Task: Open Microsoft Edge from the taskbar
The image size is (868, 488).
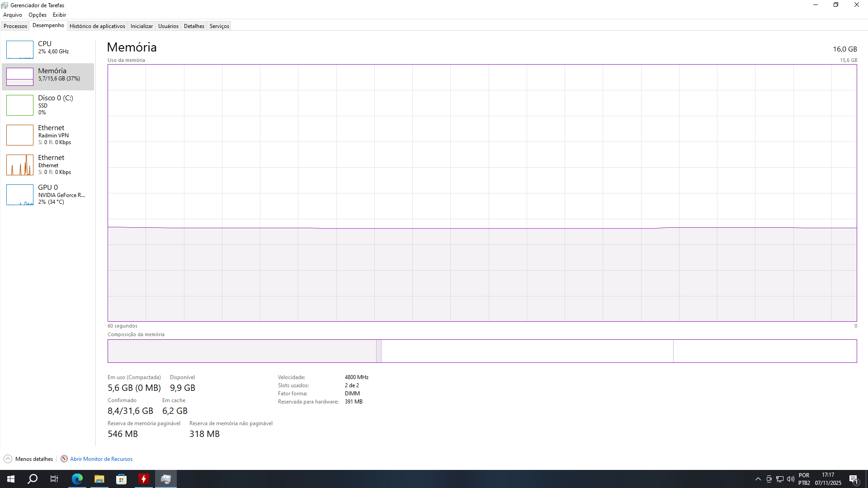Action: (77, 479)
